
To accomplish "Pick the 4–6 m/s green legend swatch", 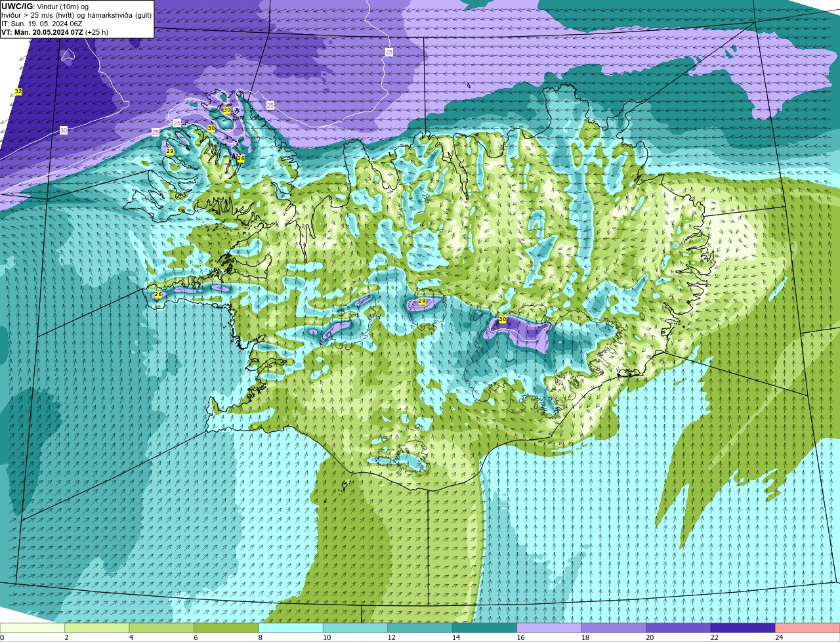I will pyautogui.click(x=161, y=628).
